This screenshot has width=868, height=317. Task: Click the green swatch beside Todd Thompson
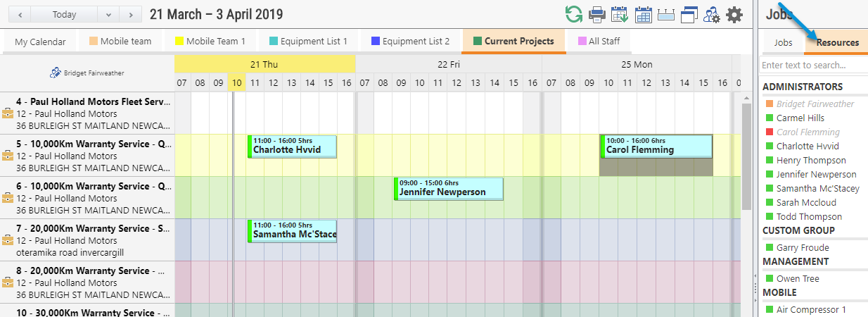768,216
